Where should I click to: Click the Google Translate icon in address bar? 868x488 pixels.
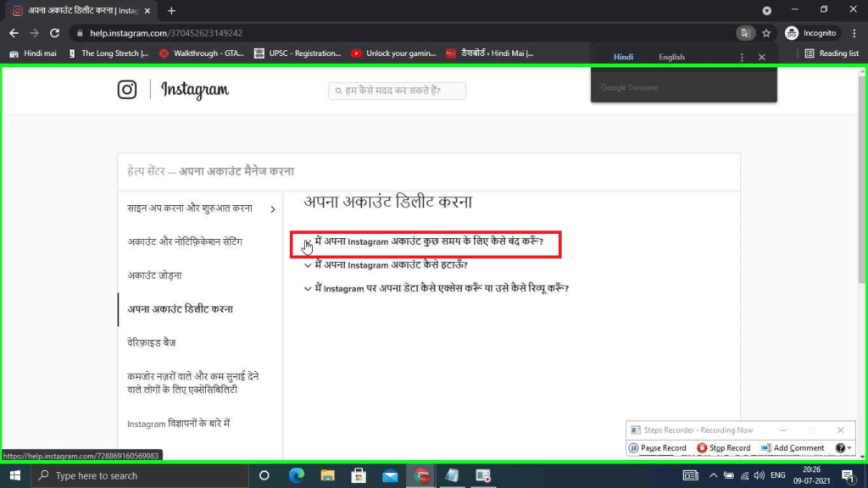[746, 33]
